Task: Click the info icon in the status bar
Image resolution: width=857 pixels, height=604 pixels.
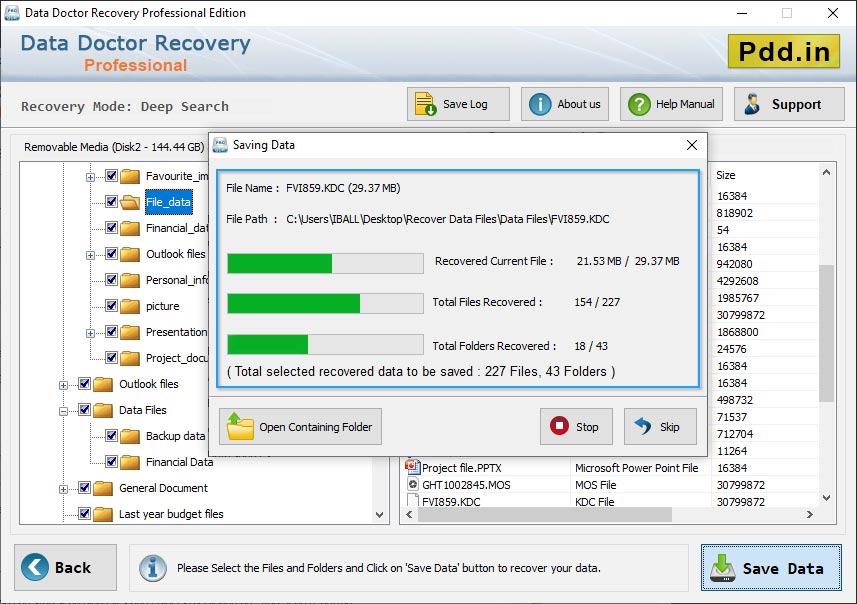Action: pos(152,568)
